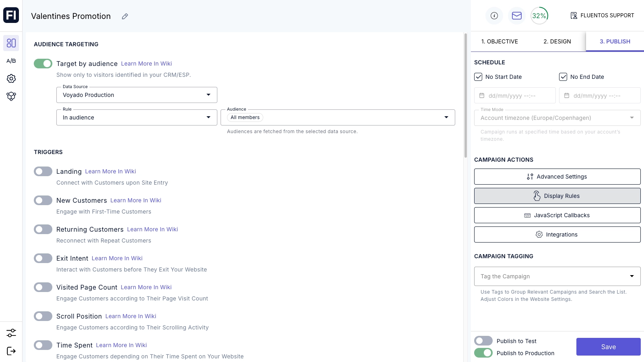The height and width of the screenshot is (362, 644).
Task: Switch to 1. Objective tab
Action: (x=500, y=41)
